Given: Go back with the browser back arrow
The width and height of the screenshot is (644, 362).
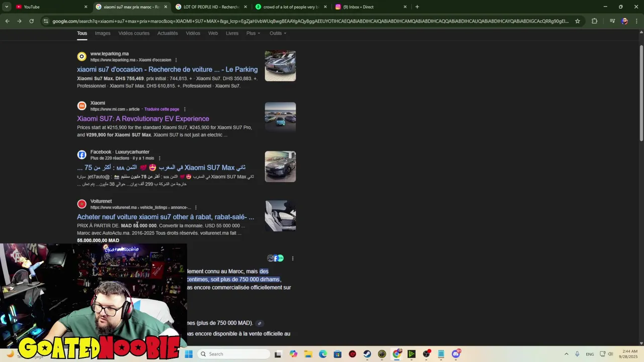Looking at the screenshot, I should [7, 21].
